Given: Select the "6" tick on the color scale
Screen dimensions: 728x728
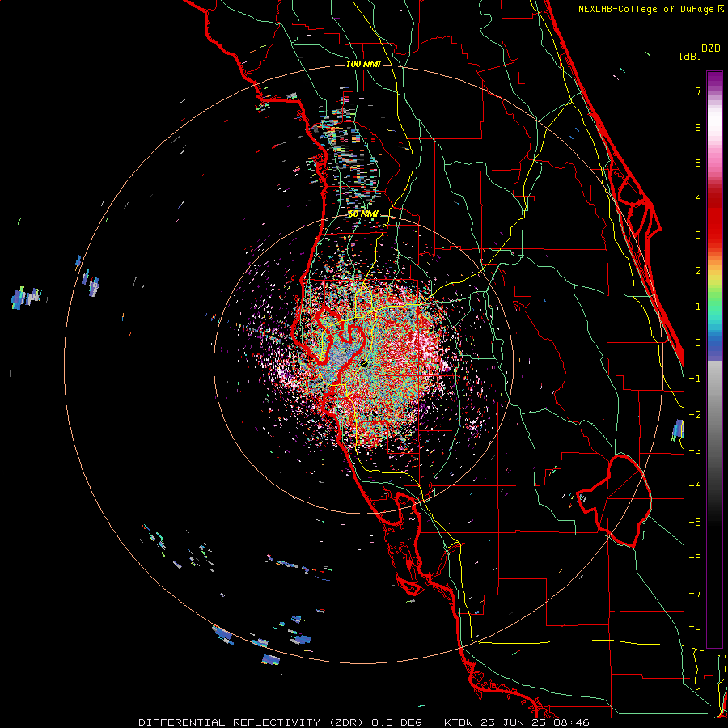Looking at the screenshot, I should point(698,127).
